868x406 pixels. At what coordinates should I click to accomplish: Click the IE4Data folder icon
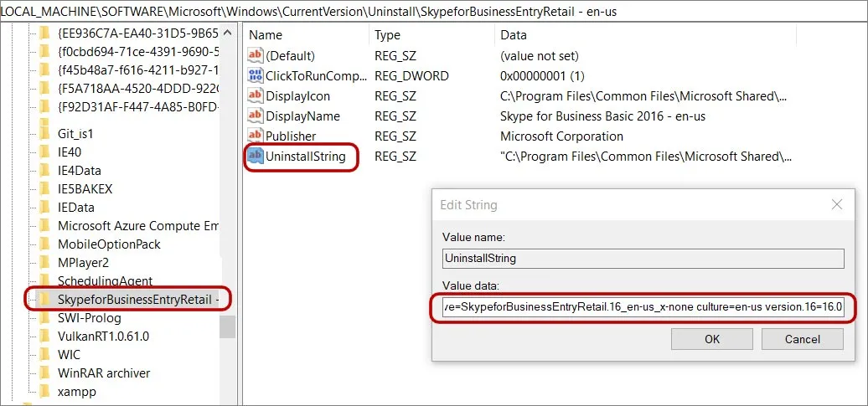(x=45, y=171)
